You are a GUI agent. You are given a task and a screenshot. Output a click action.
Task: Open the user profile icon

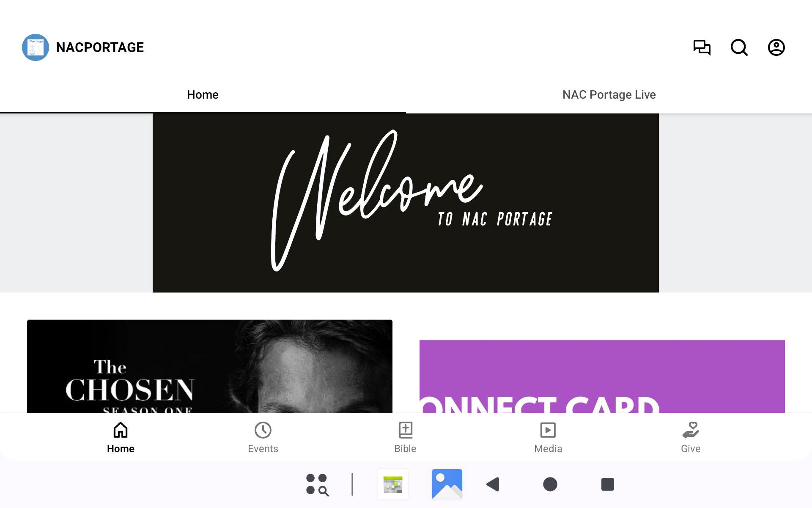coord(776,47)
